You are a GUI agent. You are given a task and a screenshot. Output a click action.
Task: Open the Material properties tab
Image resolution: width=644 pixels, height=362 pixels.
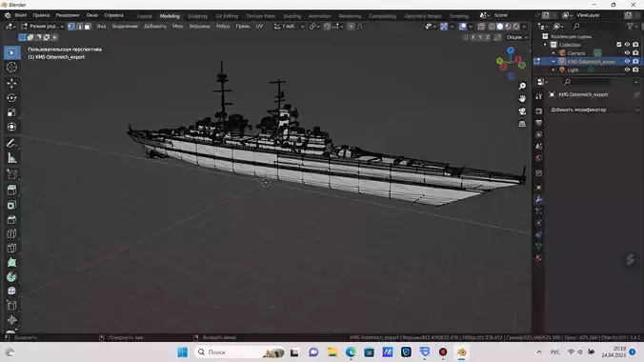539,258
